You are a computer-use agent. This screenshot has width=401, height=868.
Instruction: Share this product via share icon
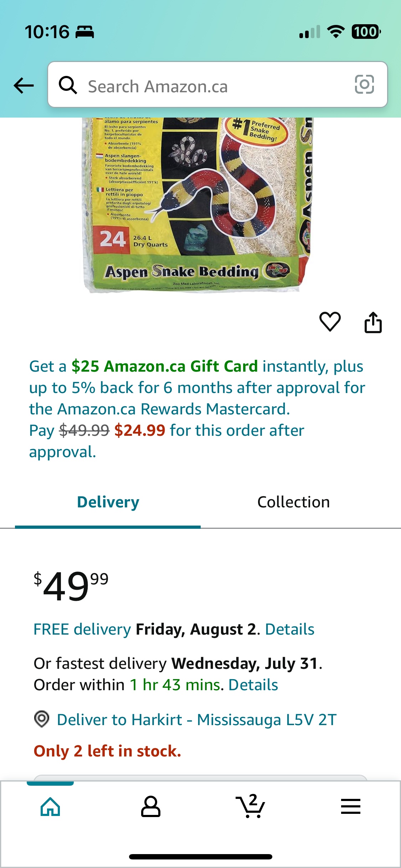coord(373,322)
